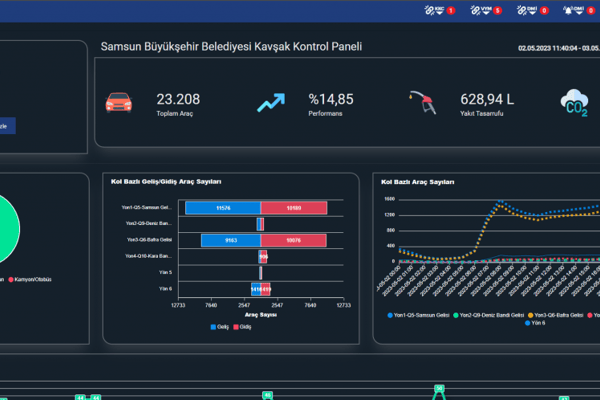The image size is (600, 400).
Task: Click the small bar for Yon2-Q9-Deniz Bandı
Action: pyautogui.click(x=260, y=224)
